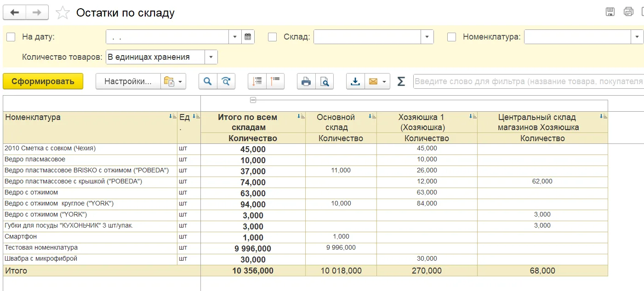The height and width of the screenshot is (291, 644).
Task: Open the Настройки... settings button
Action: pos(128,81)
